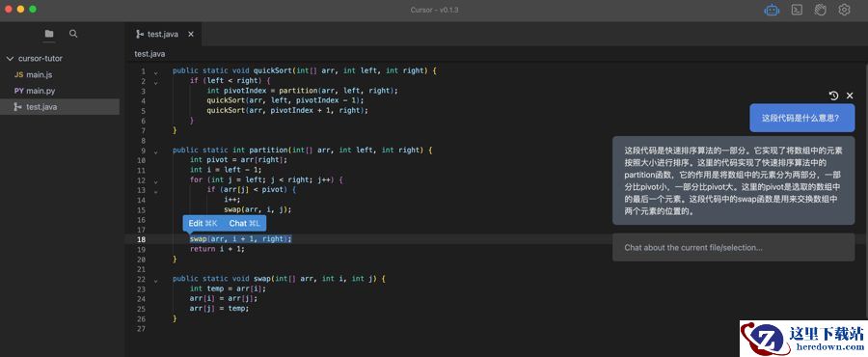The width and height of the screenshot is (868, 357).
Task: Click the waving hand icon in title bar
Action: (820, 10)
